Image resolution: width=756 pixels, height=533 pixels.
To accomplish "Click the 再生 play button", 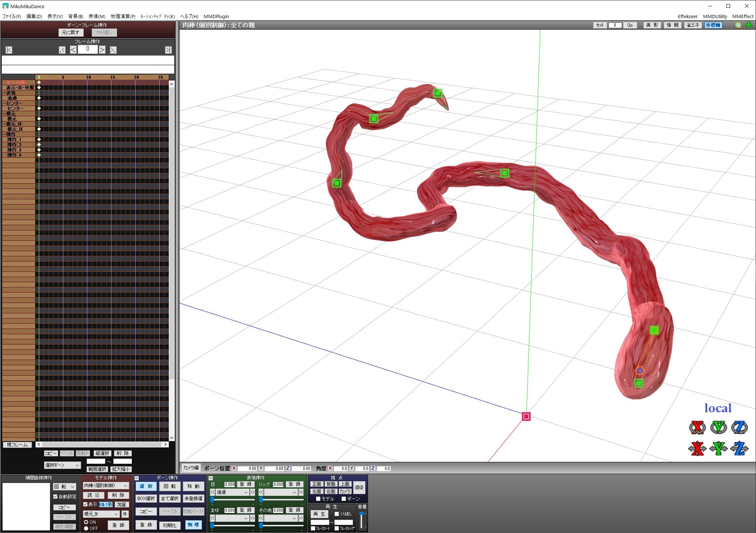I will click(x=319, y=514).
